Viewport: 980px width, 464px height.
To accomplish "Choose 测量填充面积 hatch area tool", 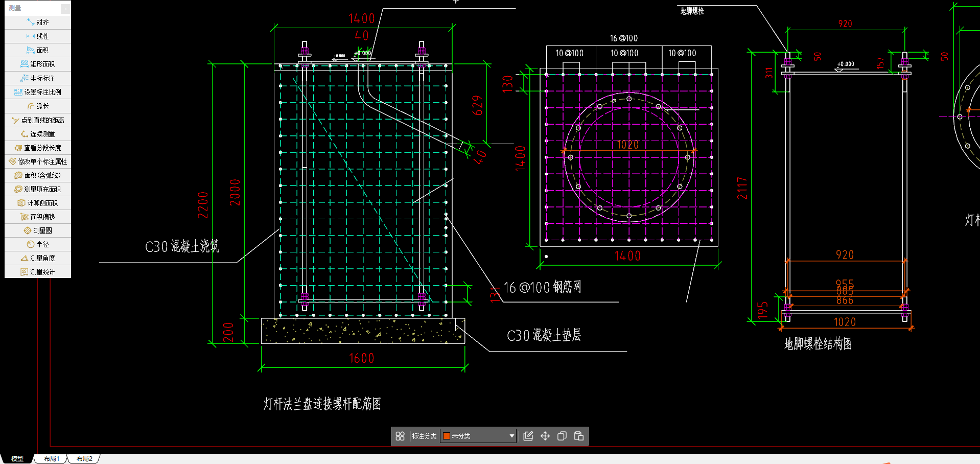I will (x=38, y=189).
